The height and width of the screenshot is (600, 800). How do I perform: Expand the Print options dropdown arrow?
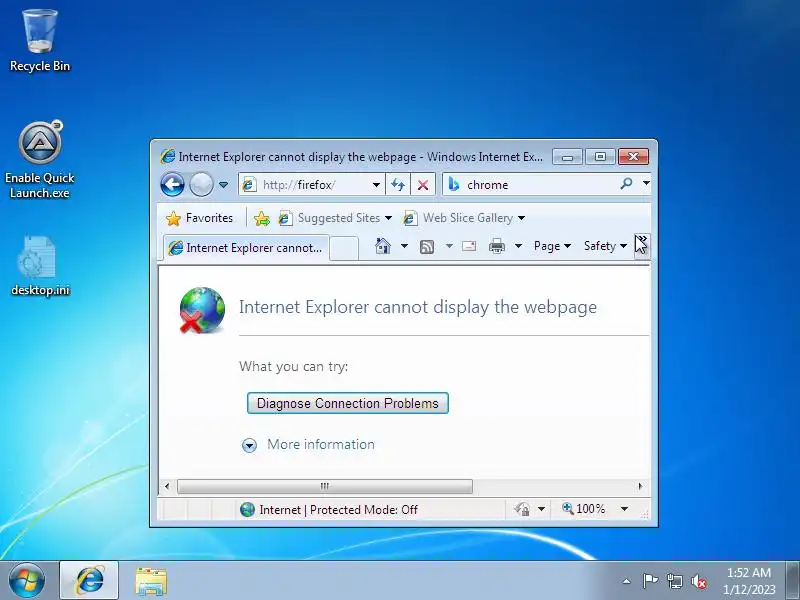point(518,246)
